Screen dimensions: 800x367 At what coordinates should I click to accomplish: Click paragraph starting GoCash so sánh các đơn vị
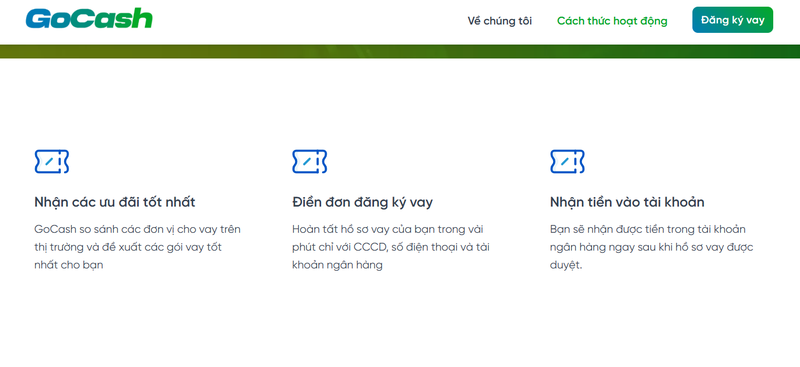137,247
